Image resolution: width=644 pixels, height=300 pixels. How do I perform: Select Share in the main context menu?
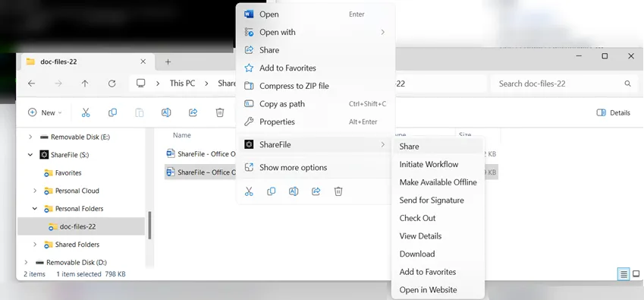tap(316, 50)
